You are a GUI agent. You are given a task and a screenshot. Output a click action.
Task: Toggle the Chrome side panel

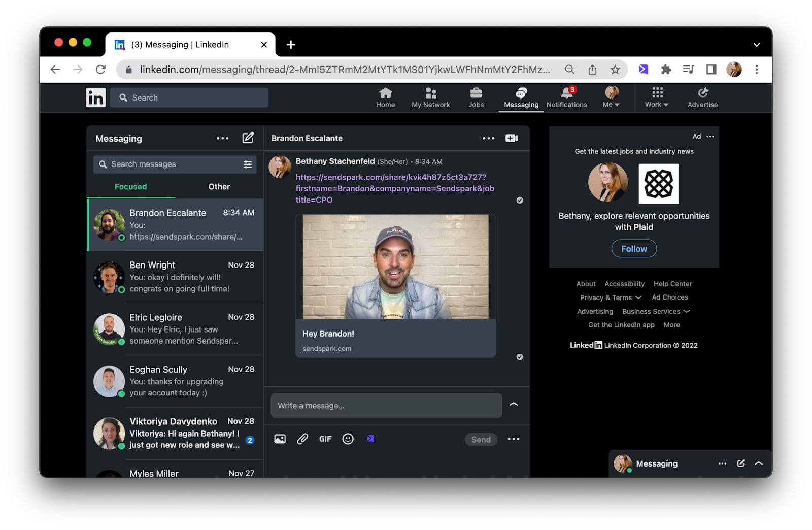(x=711, y=70)
